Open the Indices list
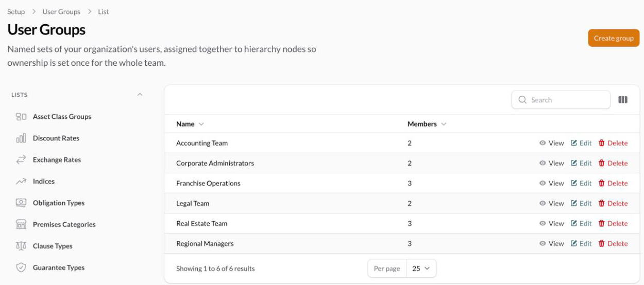Image resolution: width=644 pixels, height=285 pixels. (44, 182)
